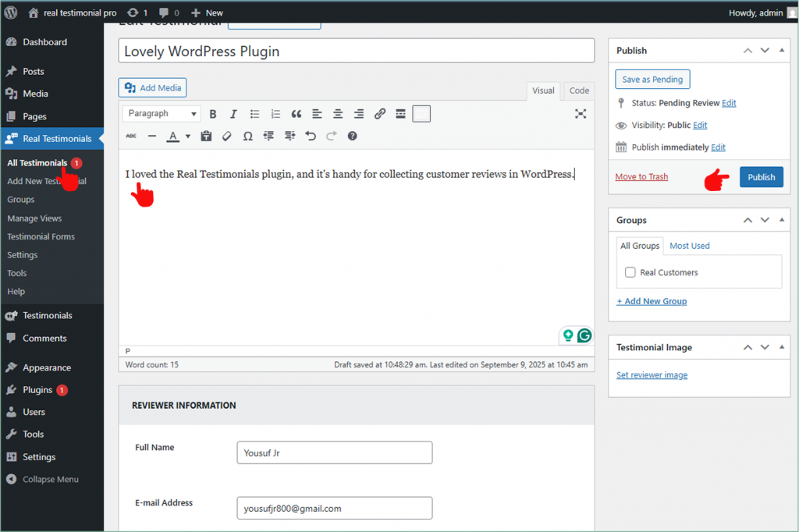799x532 pixels.
Task: Apply the current text color
Action: [173, 136]
